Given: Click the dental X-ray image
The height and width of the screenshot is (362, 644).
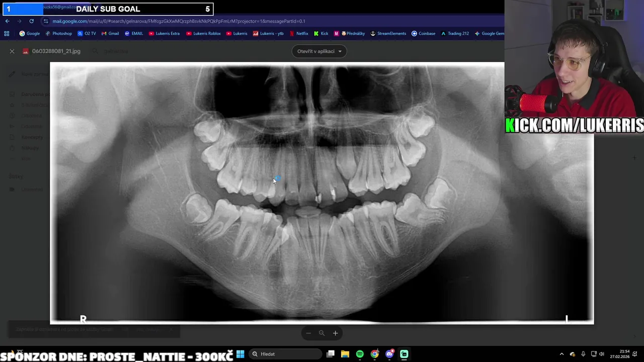Looking at the screenshot, I should (x=322, y=193).
